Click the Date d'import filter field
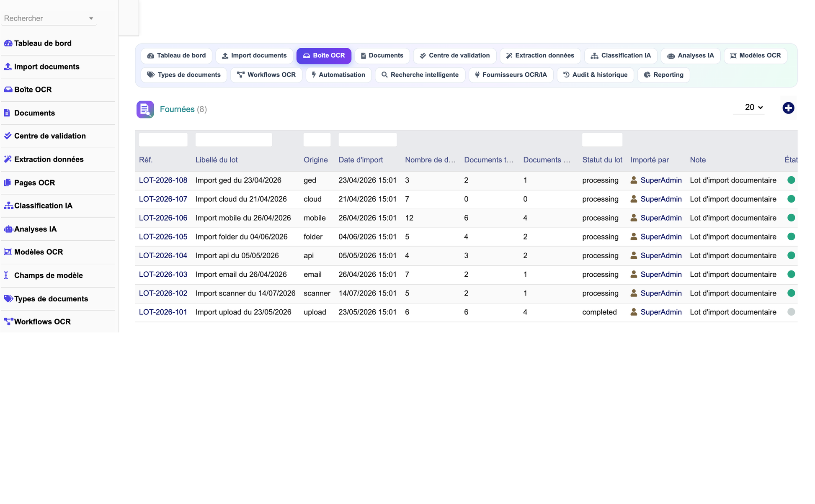 coord(367,140)
